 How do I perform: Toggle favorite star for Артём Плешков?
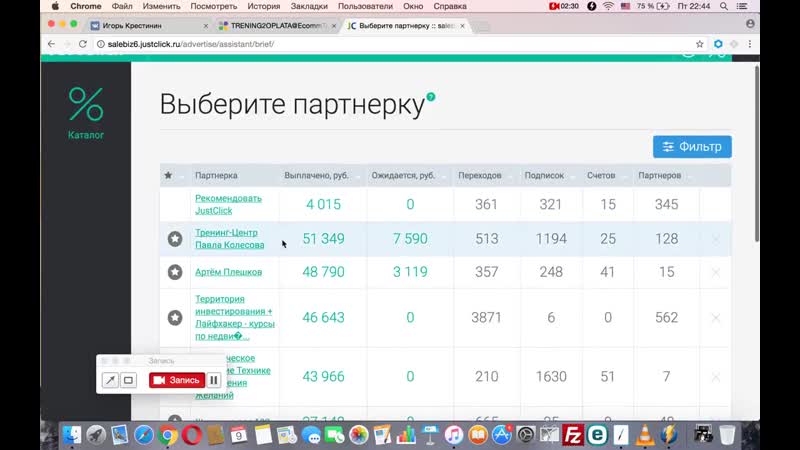(175, 272)
